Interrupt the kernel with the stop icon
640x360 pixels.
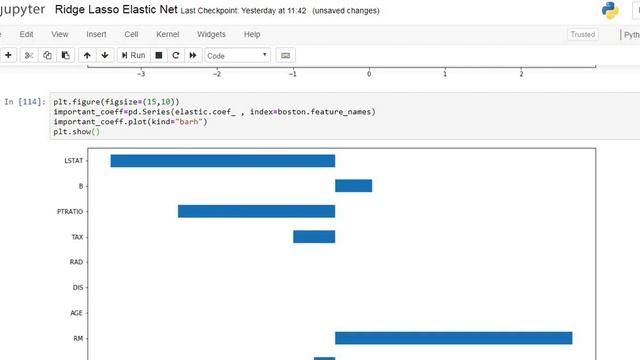click(x=159, y=55)
